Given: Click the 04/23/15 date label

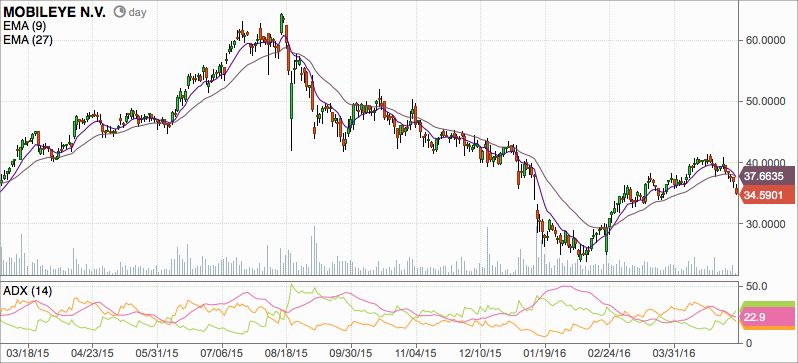Looking at the screenshot, I should pos(93,352).
